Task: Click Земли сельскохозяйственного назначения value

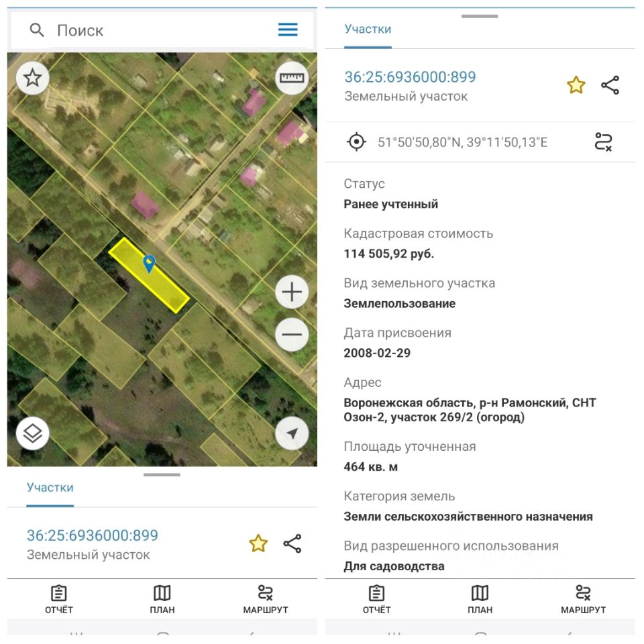Action: point(468,517)
